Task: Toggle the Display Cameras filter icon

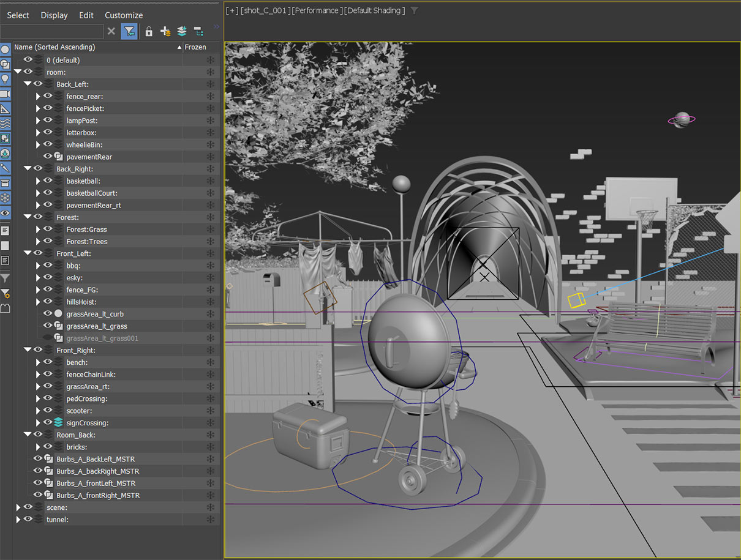Action: coord(5,94)
